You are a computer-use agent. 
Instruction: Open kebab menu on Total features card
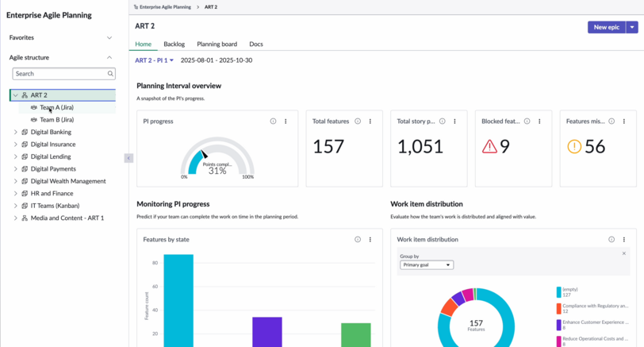click(x=370, y=121)
